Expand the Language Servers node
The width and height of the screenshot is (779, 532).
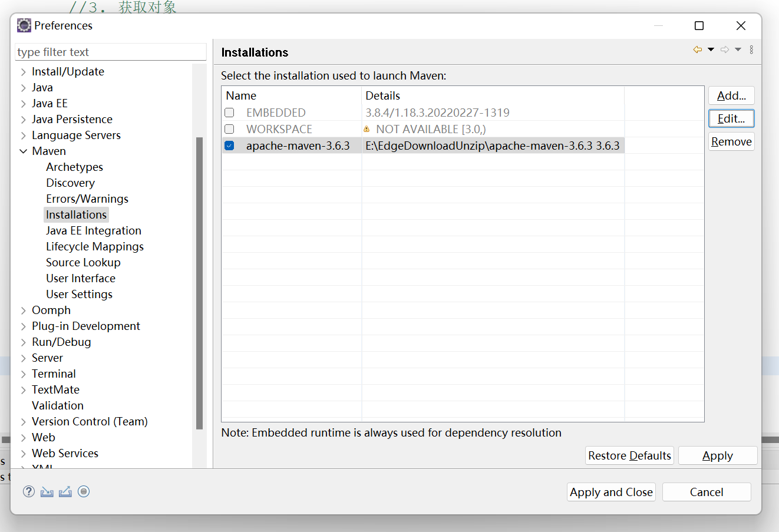click(x=24, y=136)
